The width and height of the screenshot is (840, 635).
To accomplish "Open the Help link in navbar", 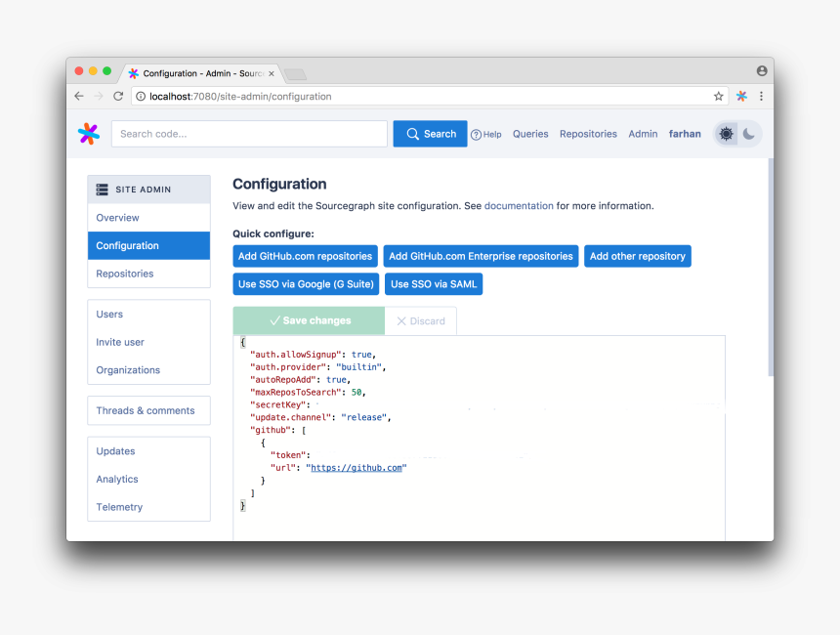I will (x=486, y=135).
